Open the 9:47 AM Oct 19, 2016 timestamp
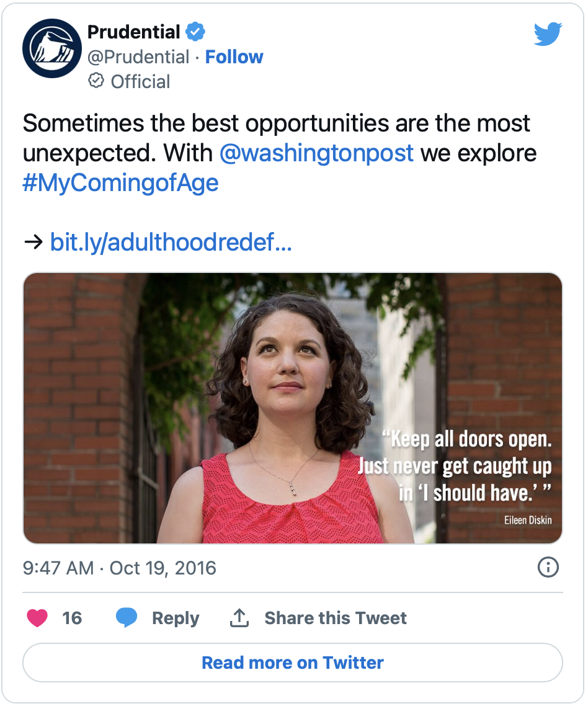588x706 pixels. click(x=120, y=568)
